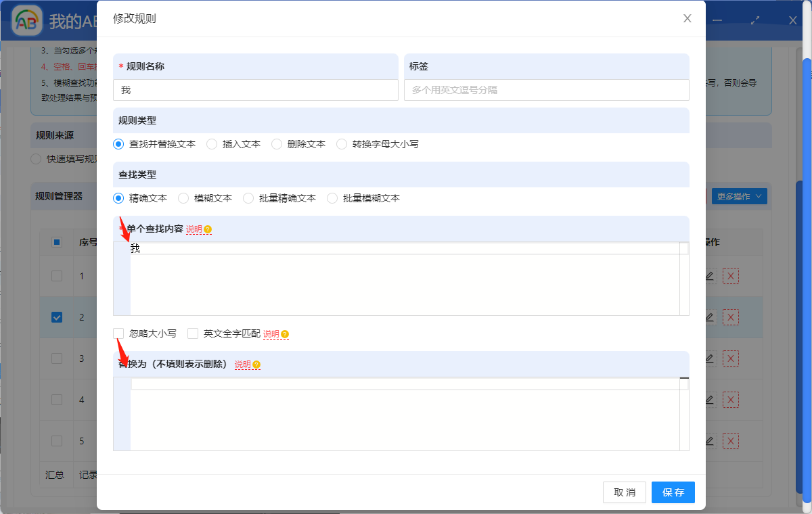
Task: Select the 模糊文本 search type
Action: (183, 197)
